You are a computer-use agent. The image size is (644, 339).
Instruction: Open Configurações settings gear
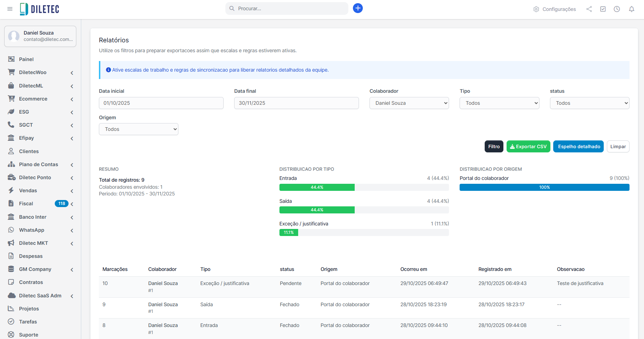click(554, 9)
